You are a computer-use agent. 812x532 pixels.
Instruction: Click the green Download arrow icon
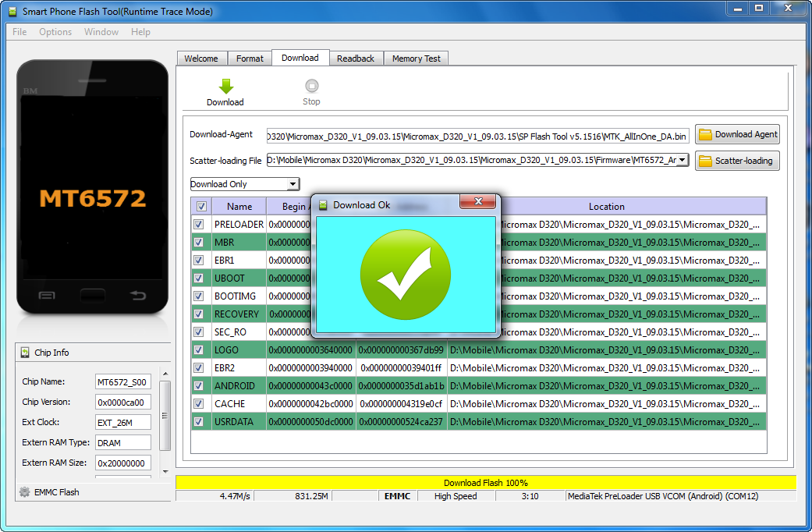tap(225, 87)
